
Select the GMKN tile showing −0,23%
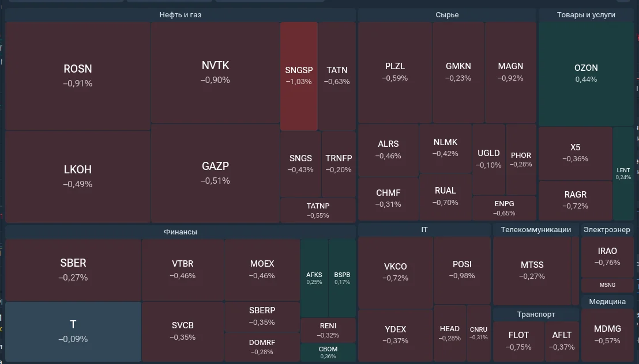pyautogui.click(x=458, y=73)
